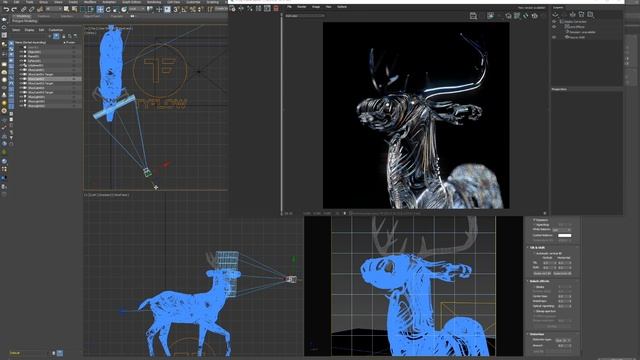Click the Guess horiz tilt button
640x360 pixels.
[562, 273]
